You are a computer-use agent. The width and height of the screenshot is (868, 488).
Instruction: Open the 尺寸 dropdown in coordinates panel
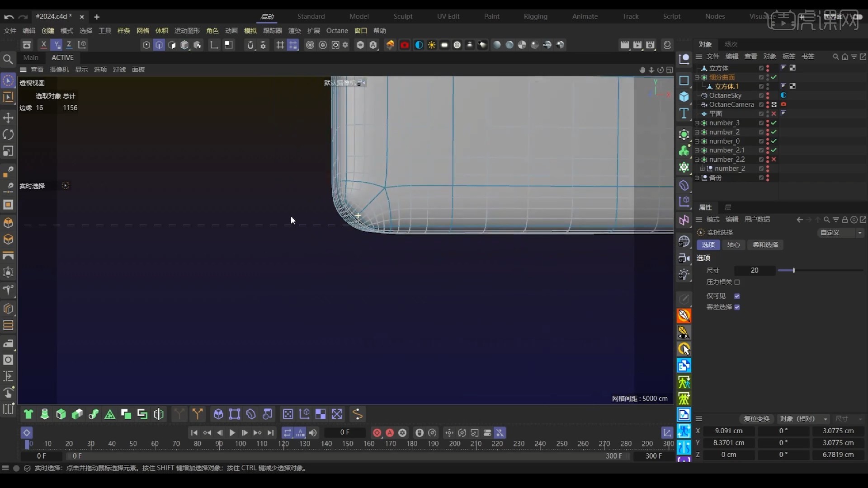coord(849,419)
